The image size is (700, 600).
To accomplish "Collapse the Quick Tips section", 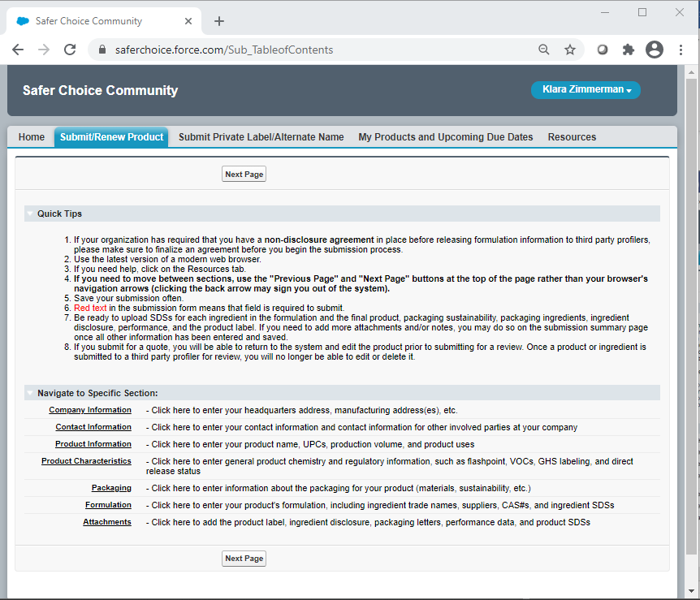I will pos(30,214).
